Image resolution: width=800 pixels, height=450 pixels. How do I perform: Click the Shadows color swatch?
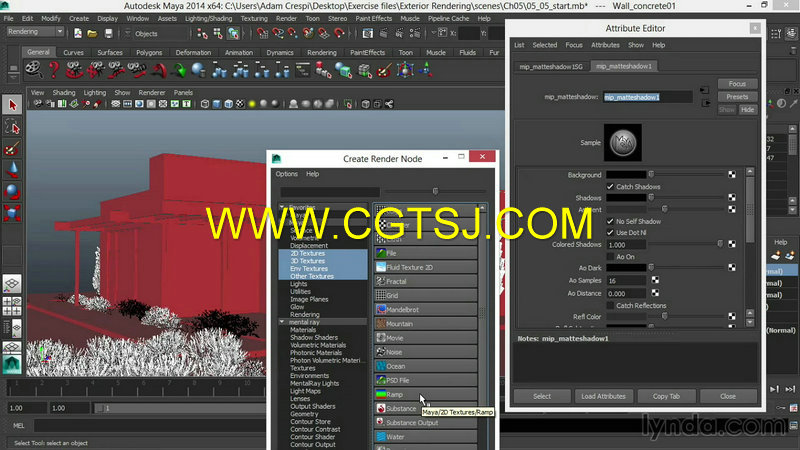click(x=626, y=198)
